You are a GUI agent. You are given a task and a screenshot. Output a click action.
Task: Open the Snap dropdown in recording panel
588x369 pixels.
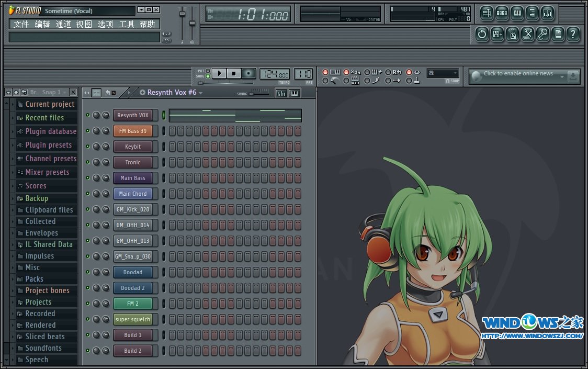click(443, 73)
